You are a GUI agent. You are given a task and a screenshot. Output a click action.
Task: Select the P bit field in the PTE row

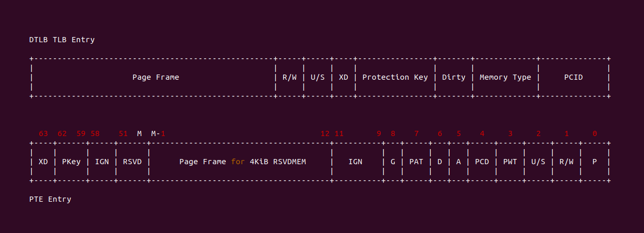(594, 162)
